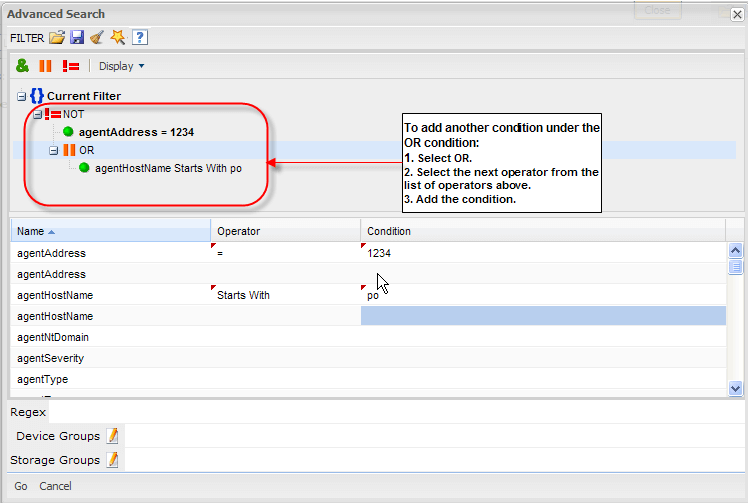Click Go to run the search

20,486
